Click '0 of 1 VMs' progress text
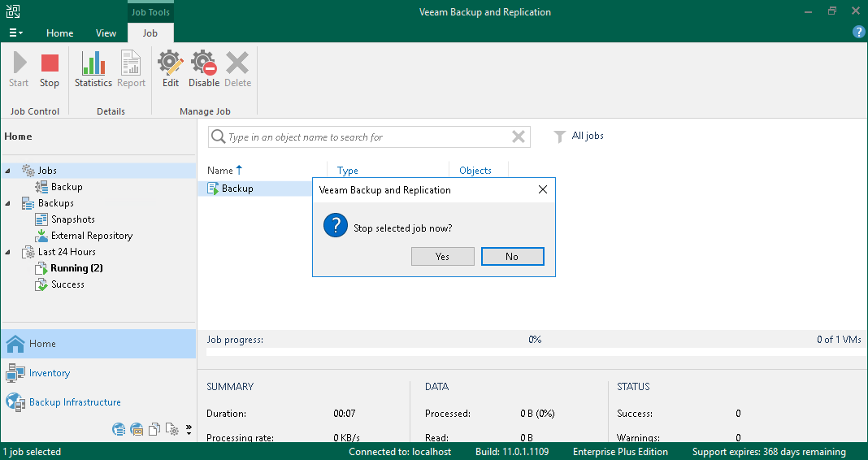The width and height of the screenshot is (868, 460). click(x=839, y=340)
